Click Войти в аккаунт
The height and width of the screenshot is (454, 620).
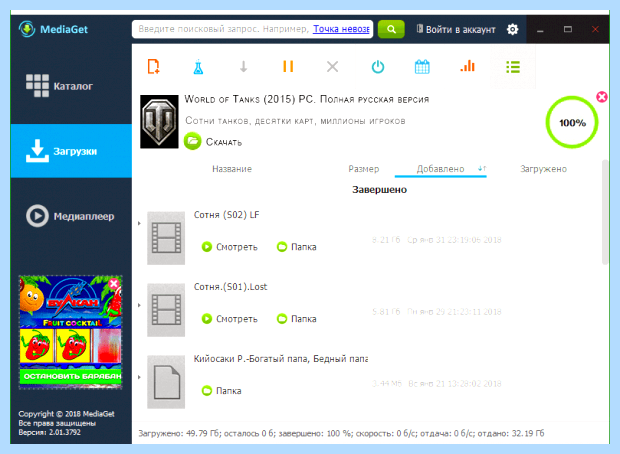click(456, 29)
